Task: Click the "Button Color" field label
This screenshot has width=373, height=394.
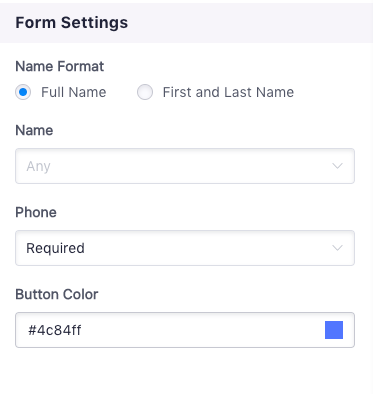Action: click(57, 294)
